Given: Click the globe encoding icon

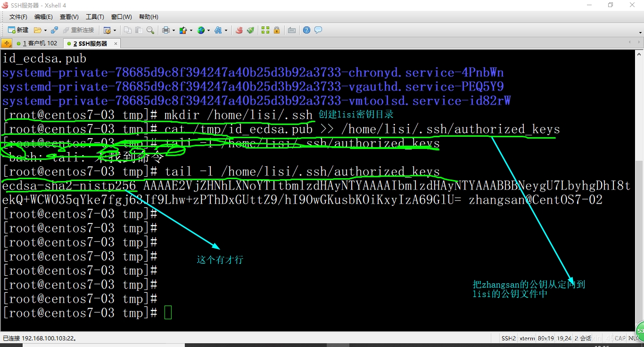Looking at the screenshot, I should pos(201,30).
